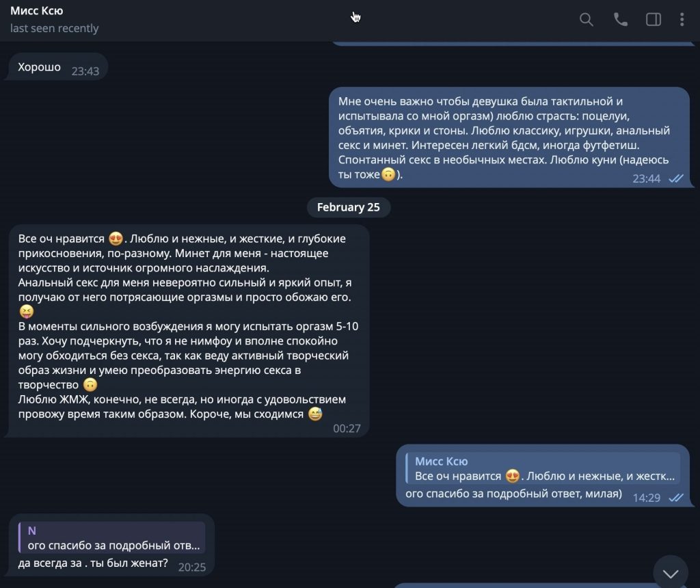The image size is (700, 588).
Task: Jump to latest messages with down chevron
Action: coord(670,573)
